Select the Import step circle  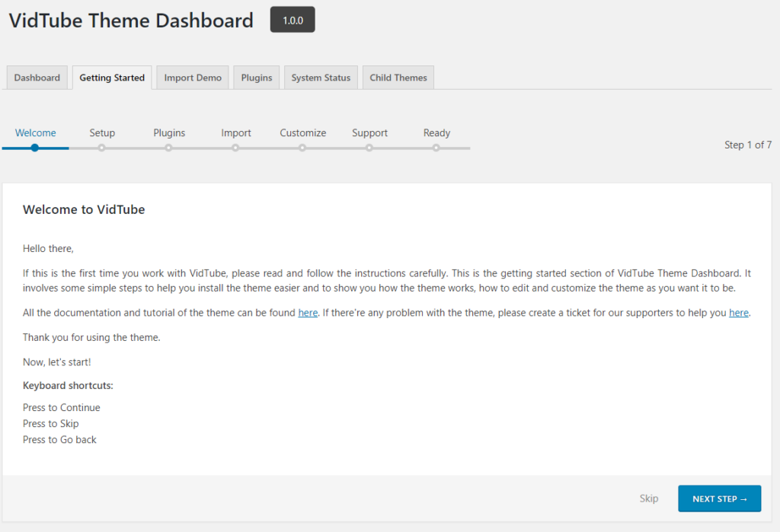(x=235, y=148)
